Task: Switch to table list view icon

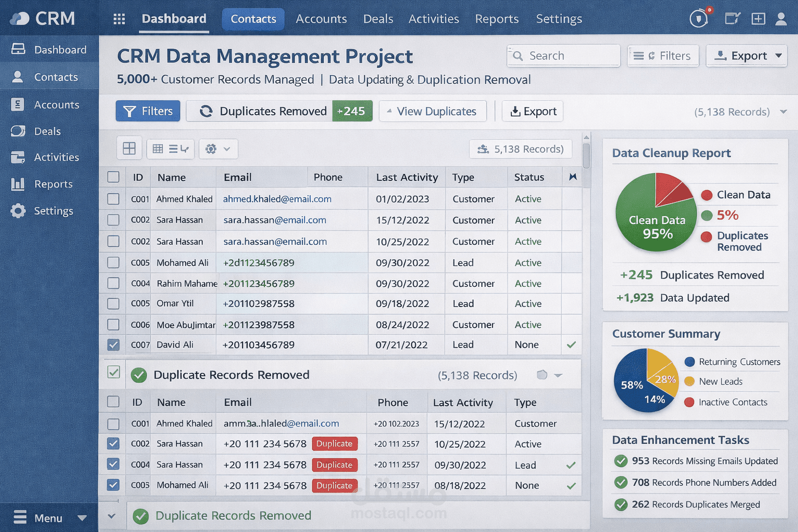Action: pos(158,149)
